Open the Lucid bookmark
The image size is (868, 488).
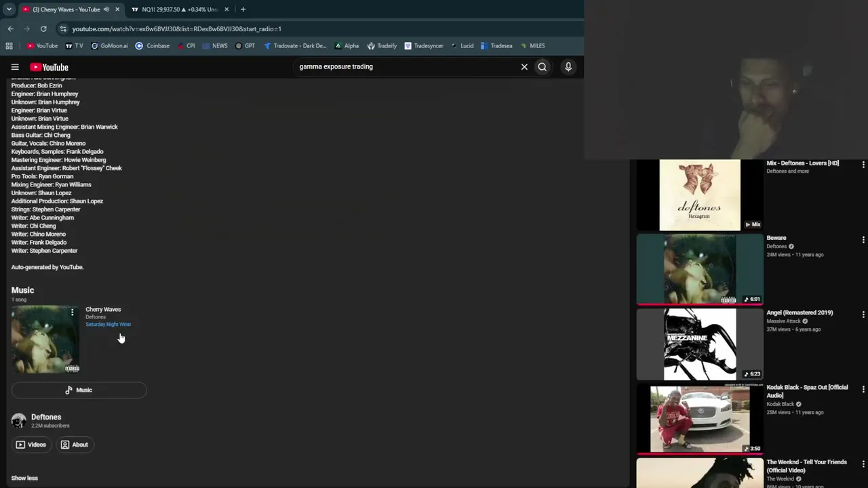pos(462,46)
